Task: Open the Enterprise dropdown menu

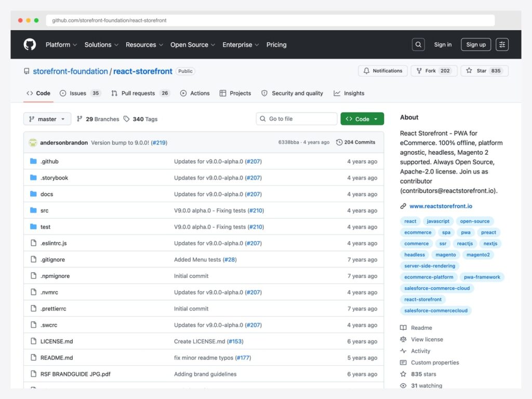Action: (x=241, y=45)
